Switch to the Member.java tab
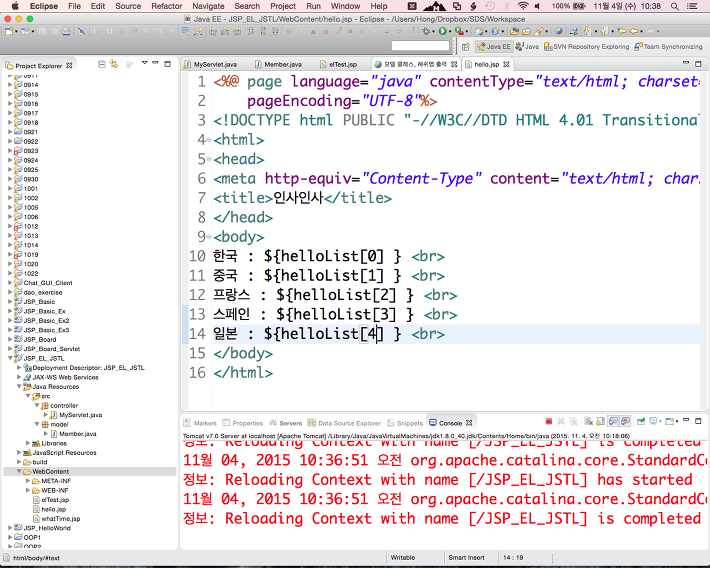The height and width of the screenshot is (568, 710). click(278, 64)
